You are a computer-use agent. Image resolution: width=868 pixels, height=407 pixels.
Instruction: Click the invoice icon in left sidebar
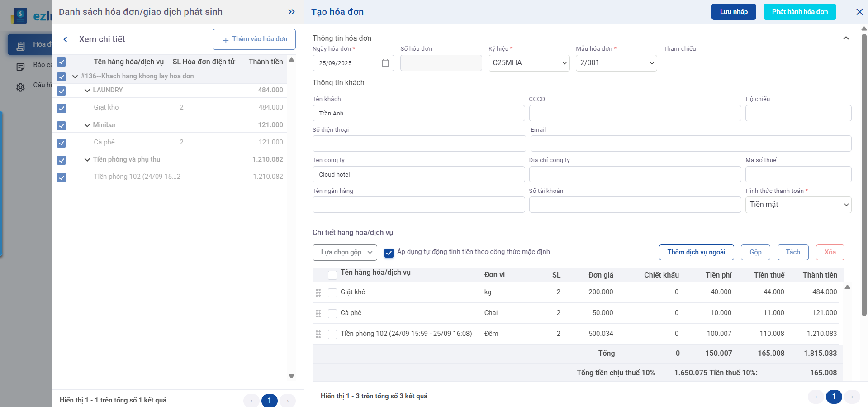point(20,46)
